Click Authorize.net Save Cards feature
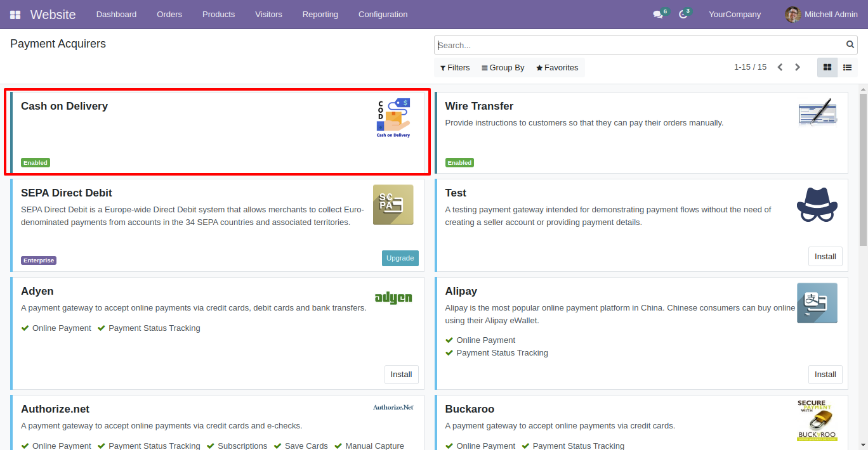Screen dimensions: 868x450 [301, 446]
